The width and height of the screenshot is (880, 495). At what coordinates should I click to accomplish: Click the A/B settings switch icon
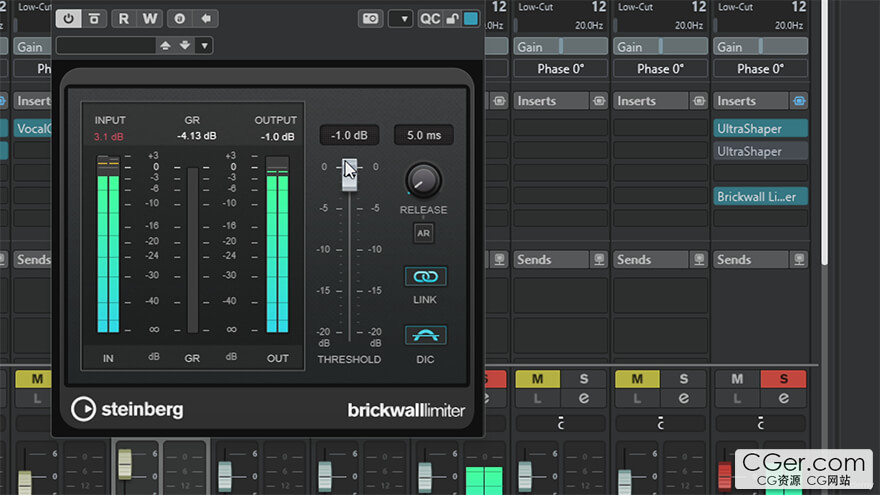coord(180,18)
